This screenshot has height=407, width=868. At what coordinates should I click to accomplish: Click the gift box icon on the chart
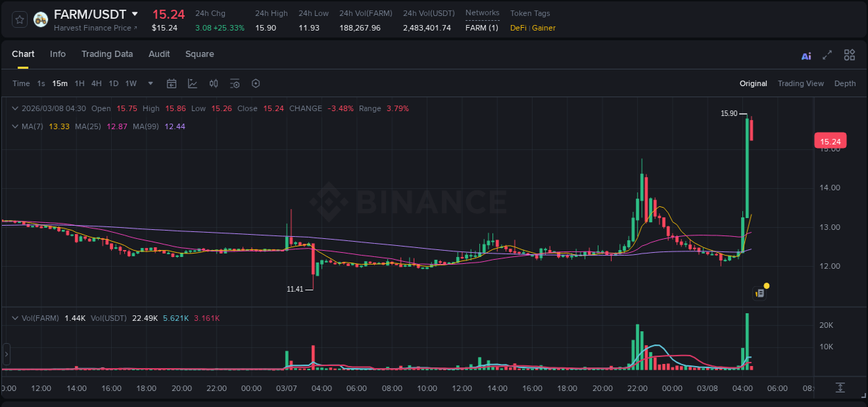click(x=759, y=292)
